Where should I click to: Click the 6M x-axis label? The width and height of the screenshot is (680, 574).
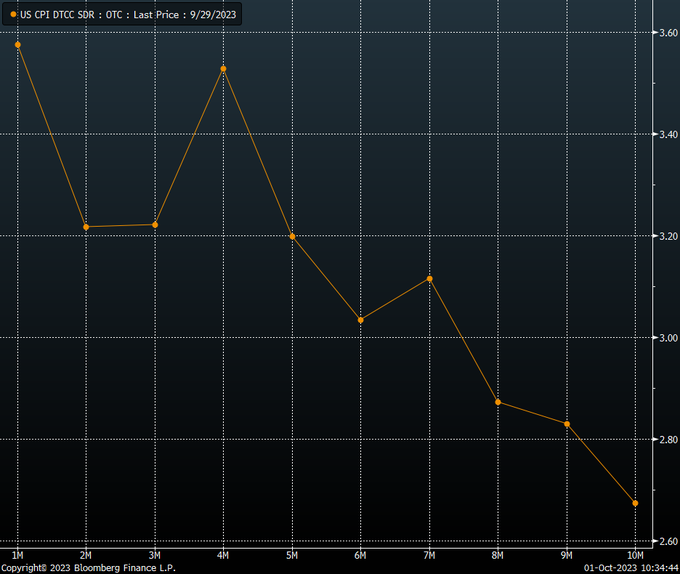tap(360, 555)
